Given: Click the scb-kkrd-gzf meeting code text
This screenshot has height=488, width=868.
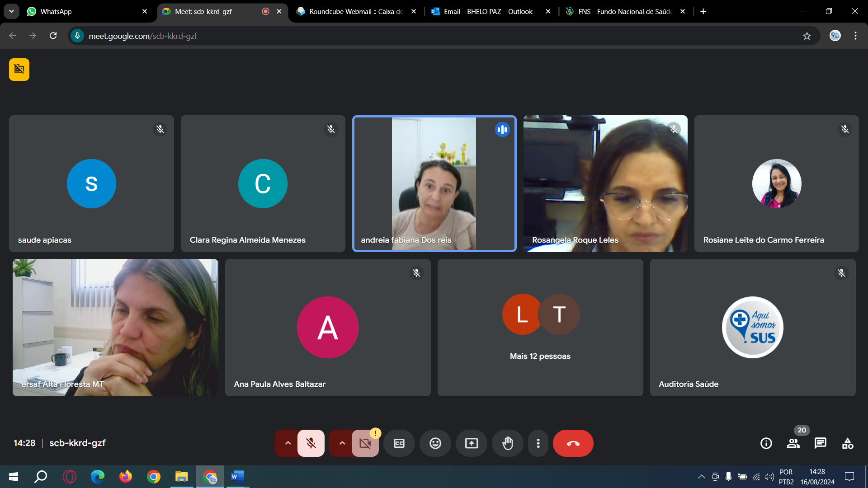Looking at the screenshot, I should [77, 443].
